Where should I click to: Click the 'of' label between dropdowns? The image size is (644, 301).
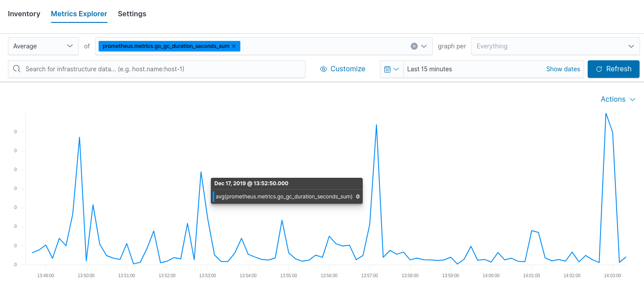coord(87,46)
